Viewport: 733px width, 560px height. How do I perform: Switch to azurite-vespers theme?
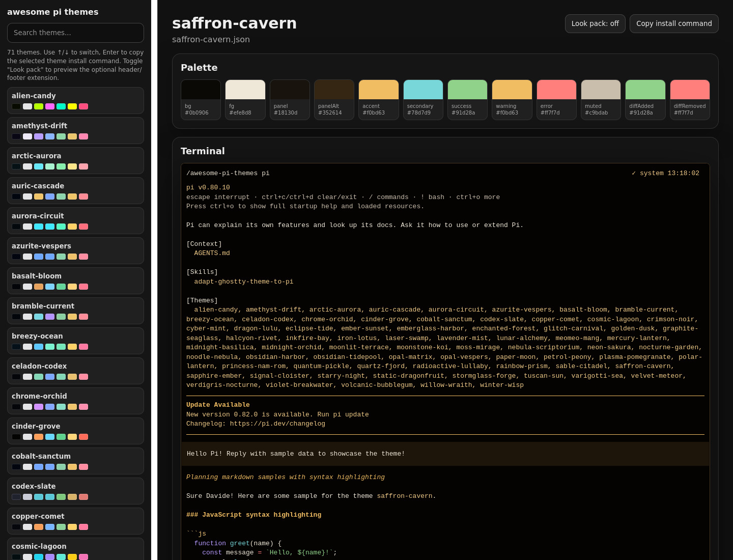pos(75,251)
